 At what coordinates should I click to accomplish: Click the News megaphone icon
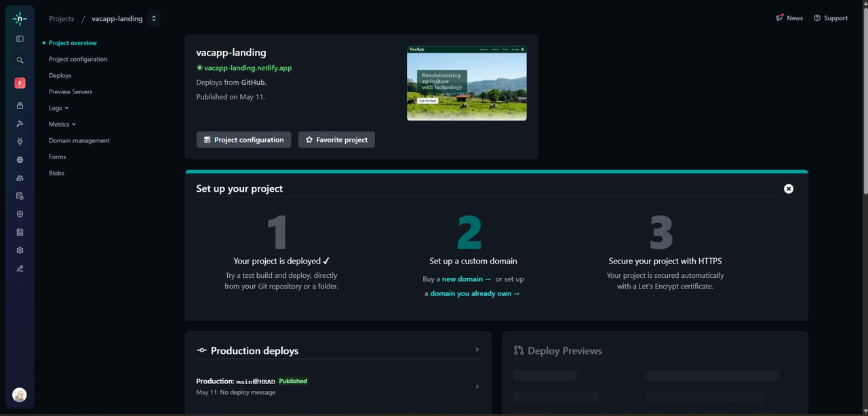[x=780, y=18]
